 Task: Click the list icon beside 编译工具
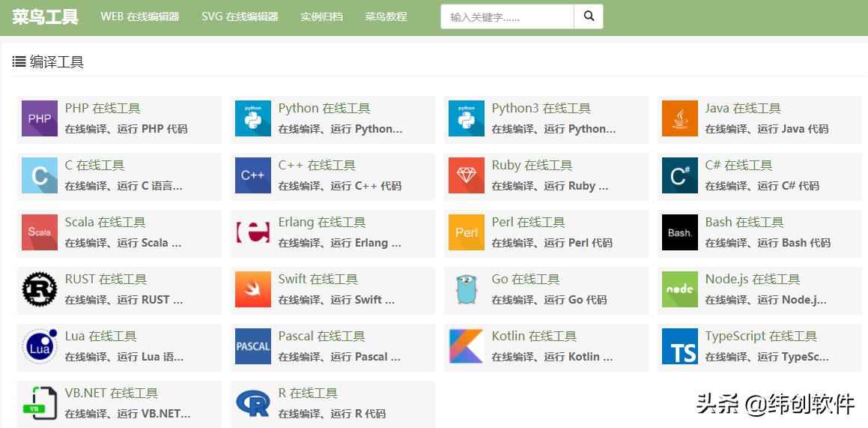(19, 61)
